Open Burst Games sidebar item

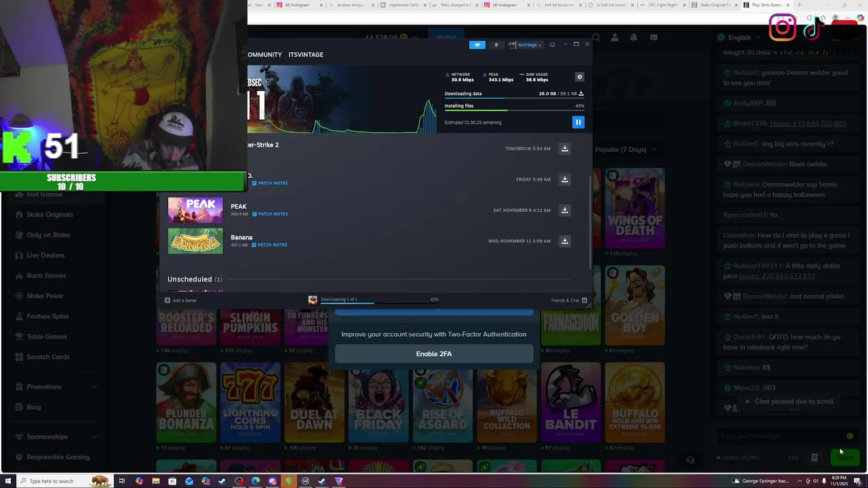point(46,276)
